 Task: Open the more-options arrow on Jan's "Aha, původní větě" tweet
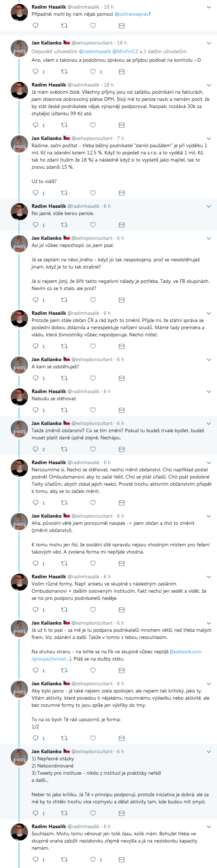209,516
